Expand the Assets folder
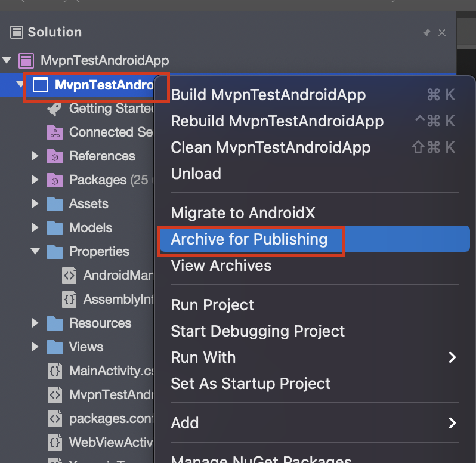Viewport: 476px width, 463px height. [36, 204]
